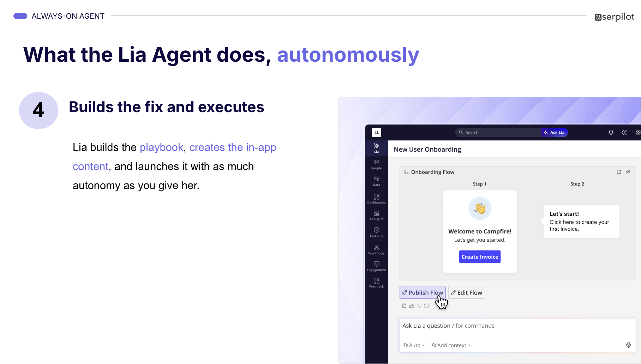This screenshot has height=364, width=641.
Task: Open the Add context dropdown
Action: click(451, 345)
